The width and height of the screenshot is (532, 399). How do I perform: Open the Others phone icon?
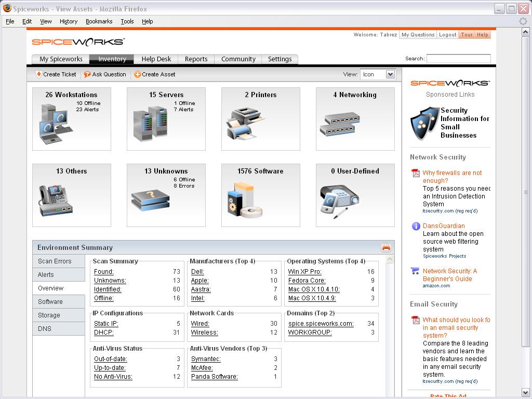click(56, 201)
